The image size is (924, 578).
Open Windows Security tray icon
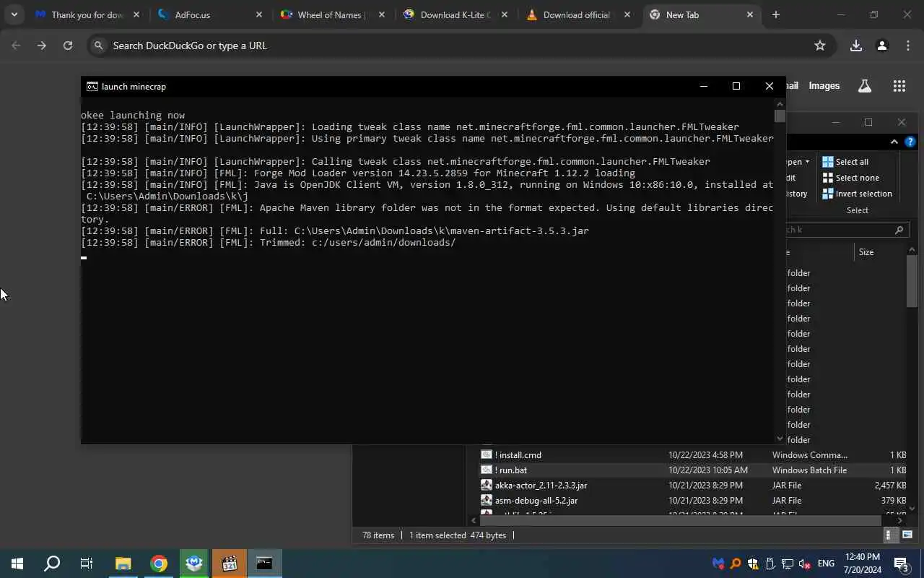tap(753, 564)
